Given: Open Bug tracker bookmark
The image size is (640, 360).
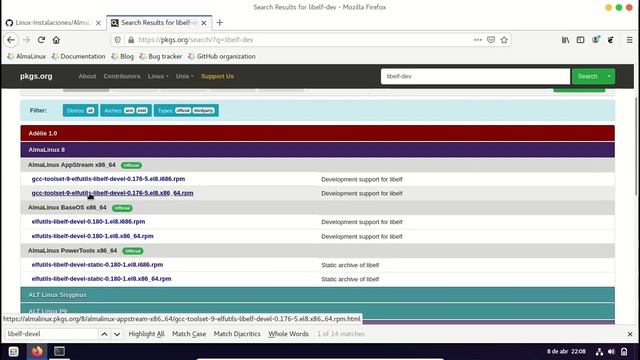Looking at the screenshot, I should point(161,56).
